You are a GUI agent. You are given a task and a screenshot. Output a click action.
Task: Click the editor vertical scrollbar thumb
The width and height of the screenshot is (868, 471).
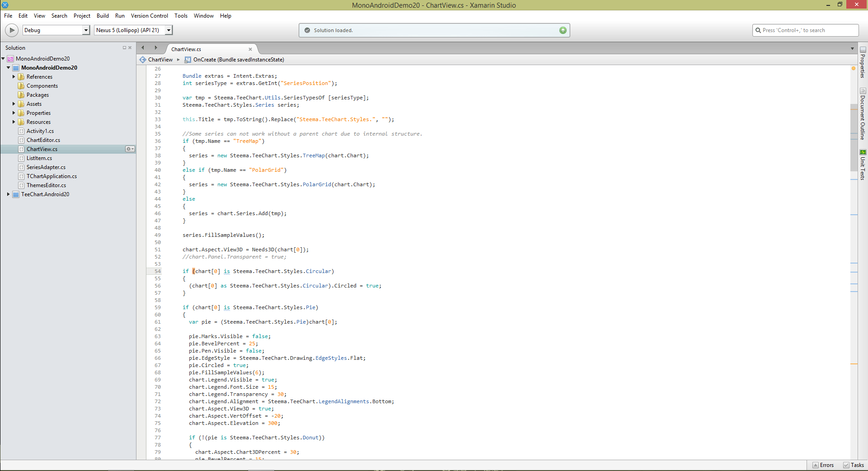click(x=854, y=137)
